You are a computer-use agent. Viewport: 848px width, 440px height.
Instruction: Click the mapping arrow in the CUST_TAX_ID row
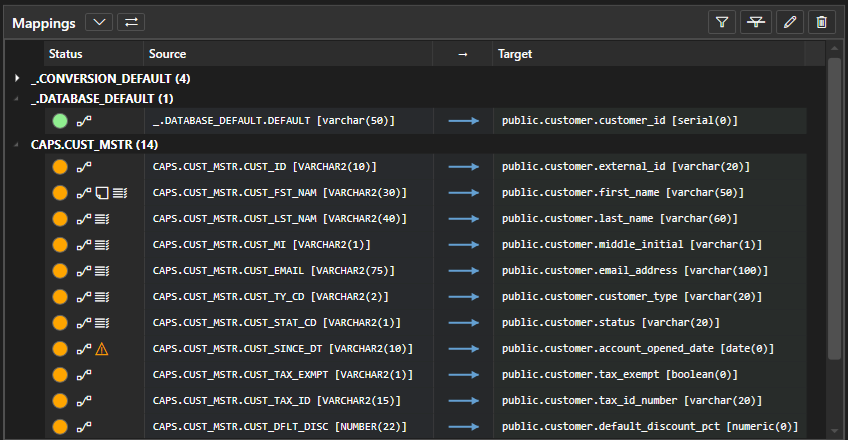coord(463,401)
